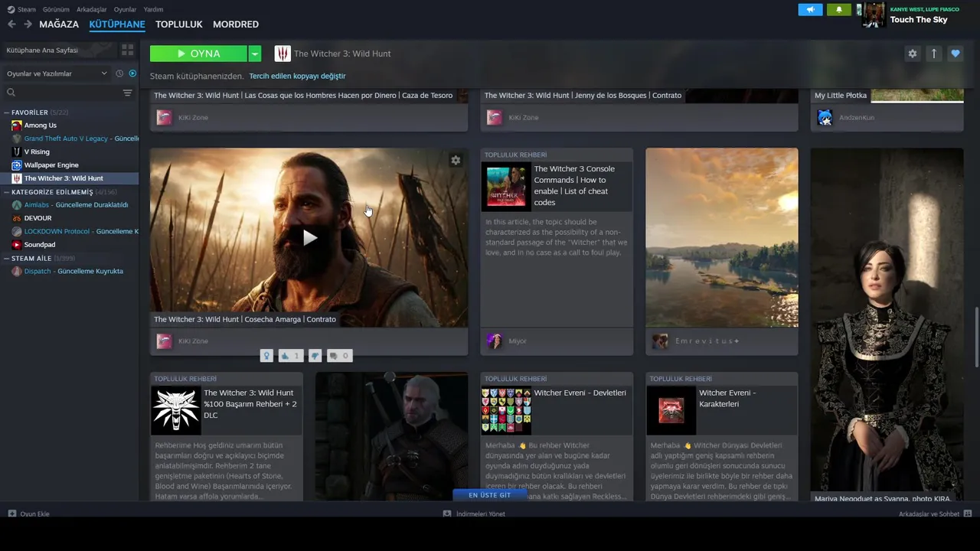
Task: Open the MORDRED profile tab
Action: point(236,24)
